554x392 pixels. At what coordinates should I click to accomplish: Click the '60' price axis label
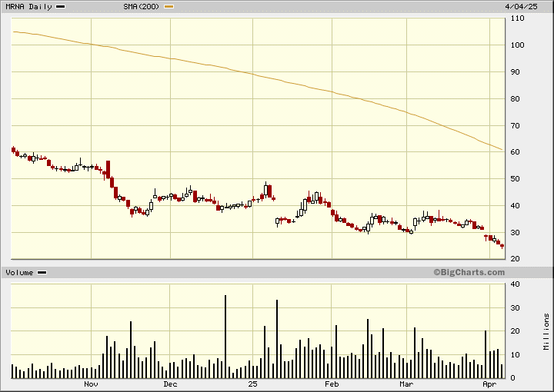[516, 152]
